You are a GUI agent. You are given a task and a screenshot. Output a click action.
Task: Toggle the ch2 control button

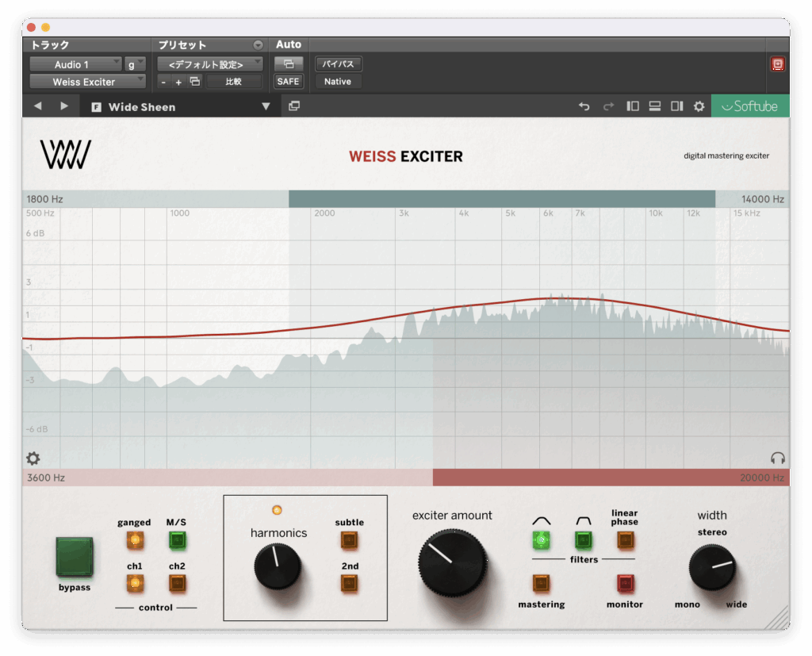[x=177, y=584]
